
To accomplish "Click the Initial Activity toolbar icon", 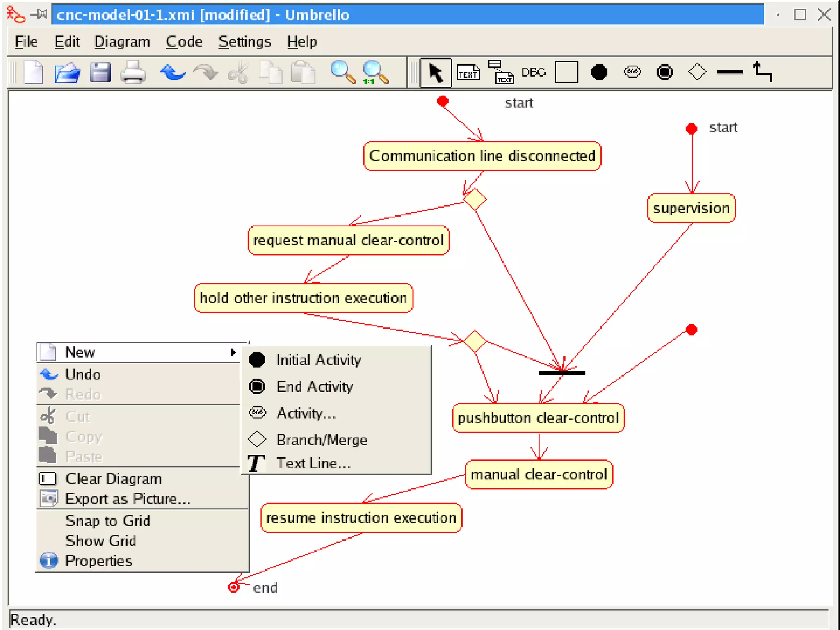I will (599, 73).
